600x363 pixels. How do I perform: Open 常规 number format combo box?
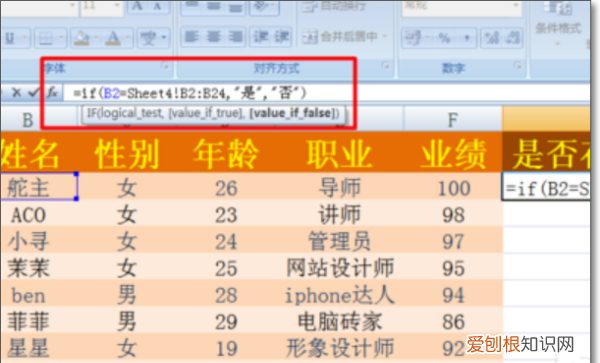point(461,6)
